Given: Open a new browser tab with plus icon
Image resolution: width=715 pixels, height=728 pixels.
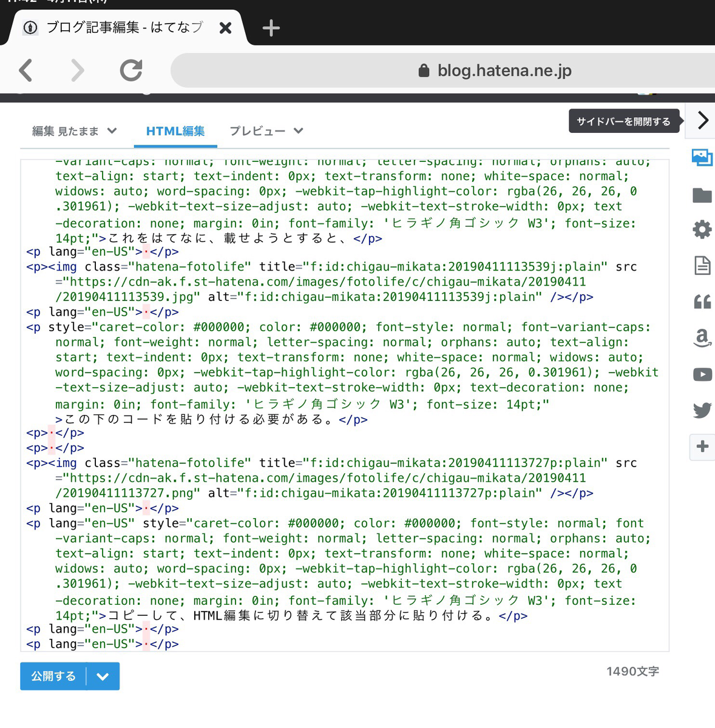Looking at the screenshot, I should pyautogui.click(x=271, y=28).
